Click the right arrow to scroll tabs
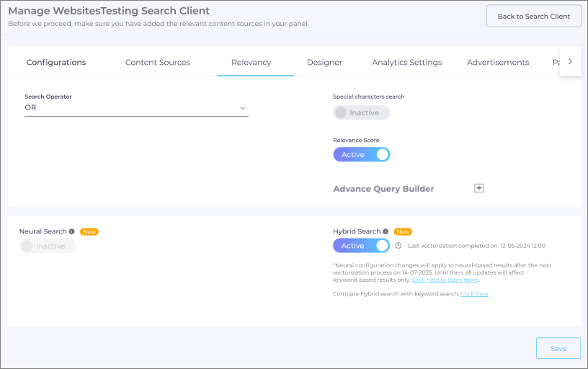This screenshot has width=588, height=369. (x=570, y=62)
